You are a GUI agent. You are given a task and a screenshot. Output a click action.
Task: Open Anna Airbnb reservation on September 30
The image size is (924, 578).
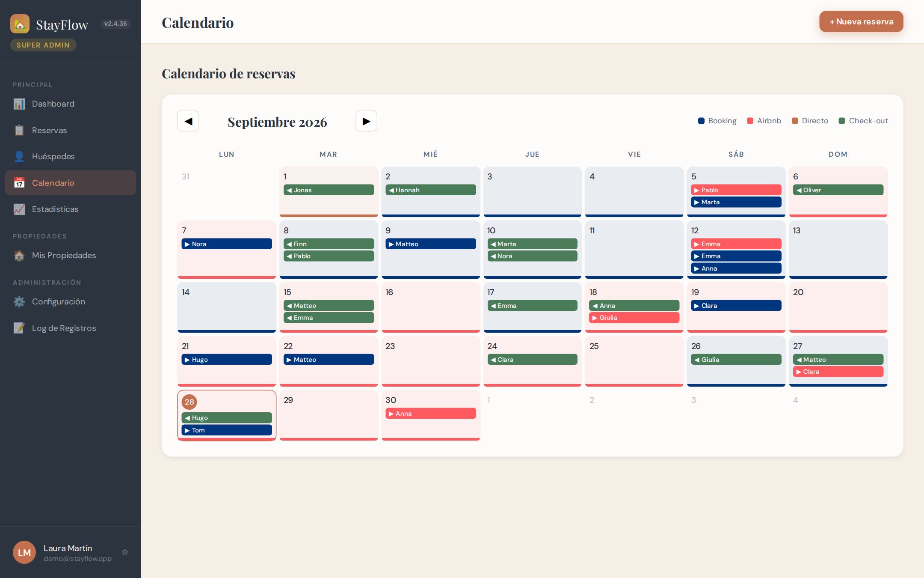(431, 414)
